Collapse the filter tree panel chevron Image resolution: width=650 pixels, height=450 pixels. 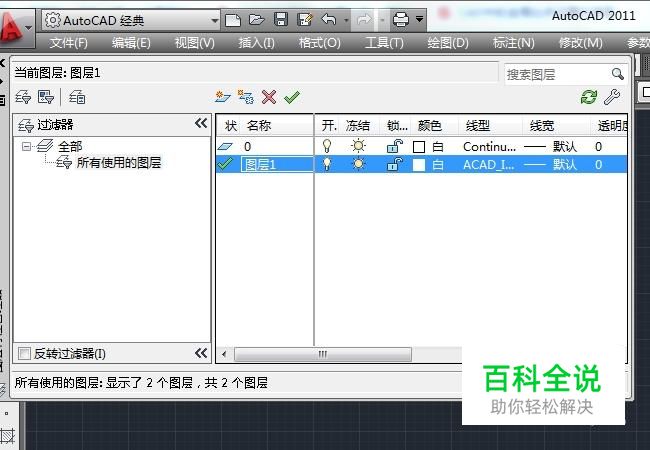pyautogui.click(x=201, y=123)
